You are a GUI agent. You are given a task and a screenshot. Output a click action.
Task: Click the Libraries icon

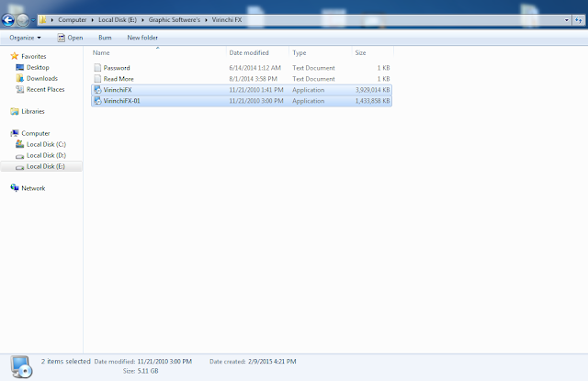15,111
